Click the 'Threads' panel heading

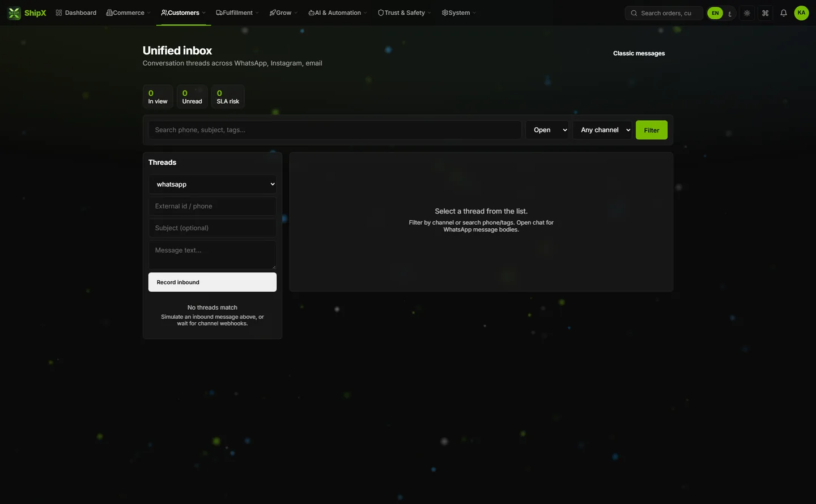[162, 163]
